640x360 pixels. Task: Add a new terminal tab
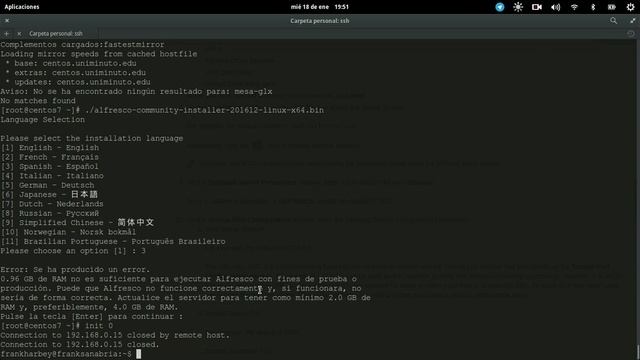tap(7, 33)
